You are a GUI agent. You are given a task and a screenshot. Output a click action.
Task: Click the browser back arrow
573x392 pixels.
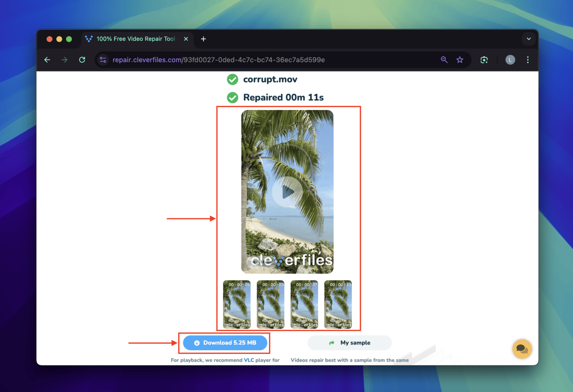coord(47,60)
